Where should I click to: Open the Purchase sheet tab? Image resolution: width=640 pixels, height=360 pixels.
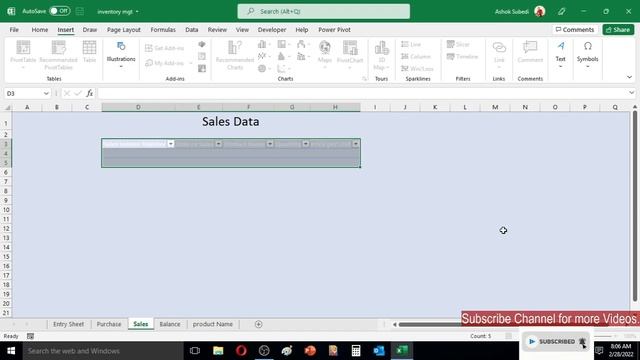point(109,324)
